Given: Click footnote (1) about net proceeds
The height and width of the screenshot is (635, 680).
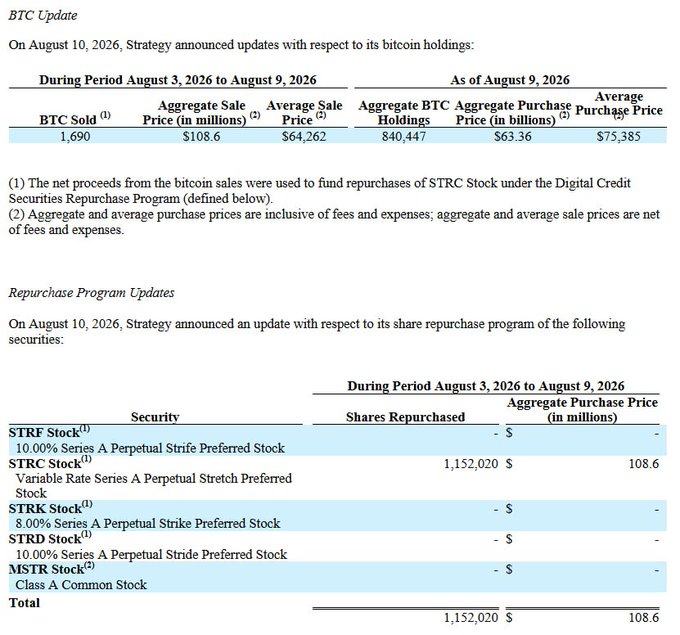Looking at the screenshot, I should [320, 191].
